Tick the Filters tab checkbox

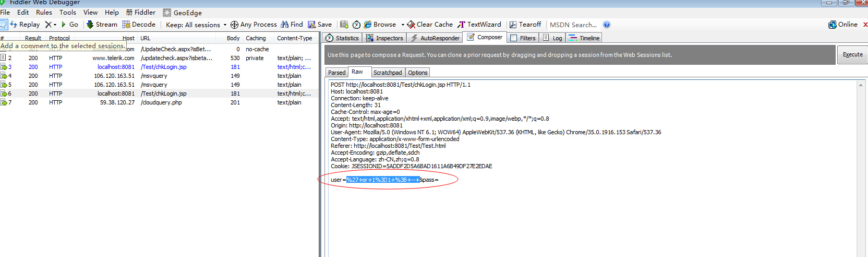514,38
